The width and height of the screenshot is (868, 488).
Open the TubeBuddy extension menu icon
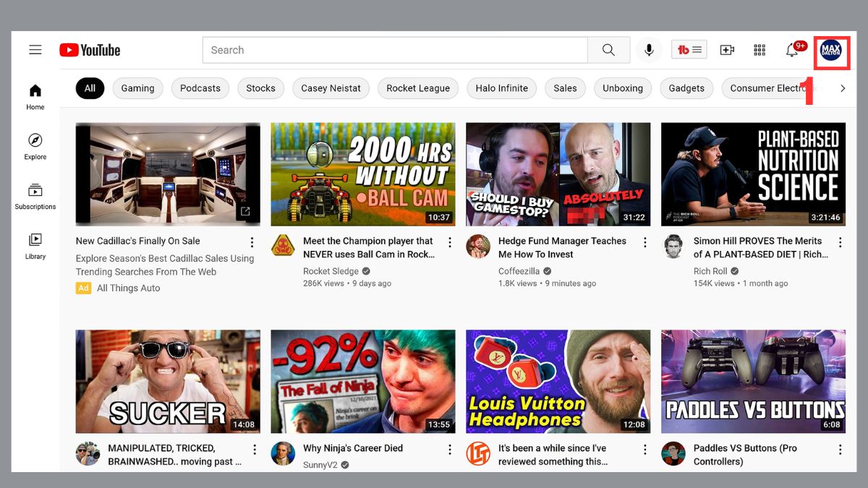(x=689, y=50)
